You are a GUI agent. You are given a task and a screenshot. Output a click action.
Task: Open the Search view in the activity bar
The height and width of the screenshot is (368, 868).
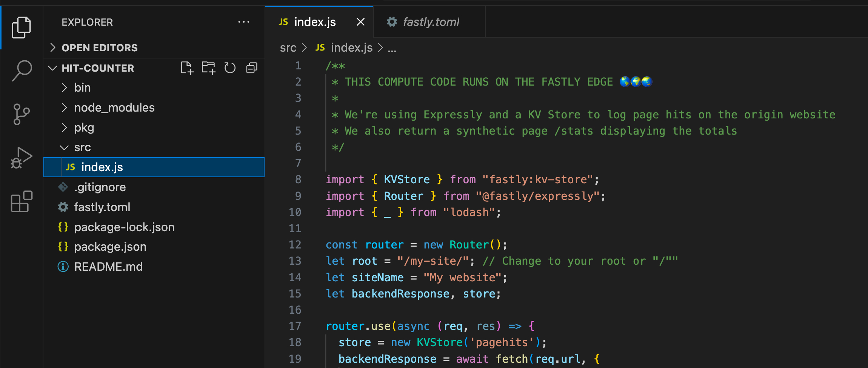click(22, 70)
